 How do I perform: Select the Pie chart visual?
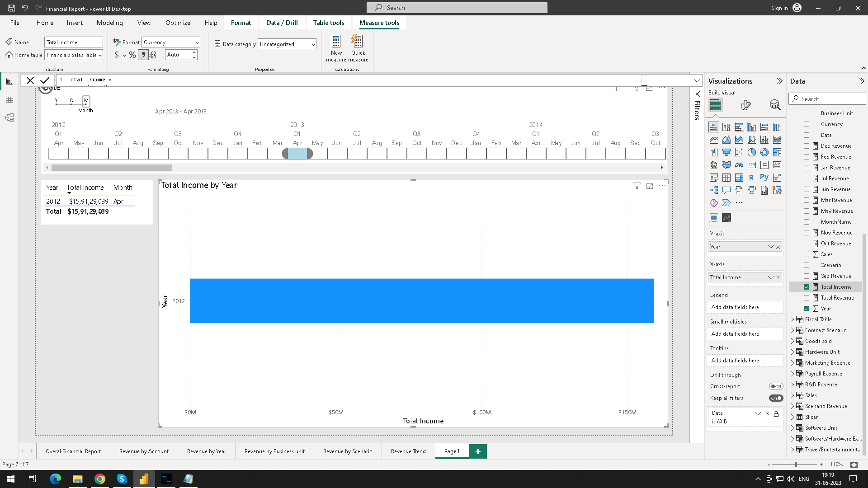[751, 152]
